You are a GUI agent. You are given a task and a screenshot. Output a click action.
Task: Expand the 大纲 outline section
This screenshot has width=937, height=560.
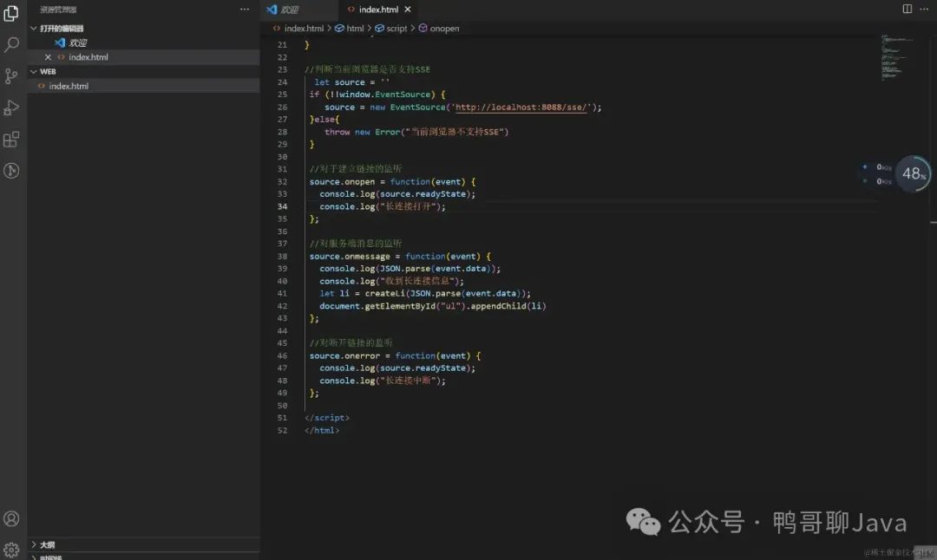coord(34,544)
